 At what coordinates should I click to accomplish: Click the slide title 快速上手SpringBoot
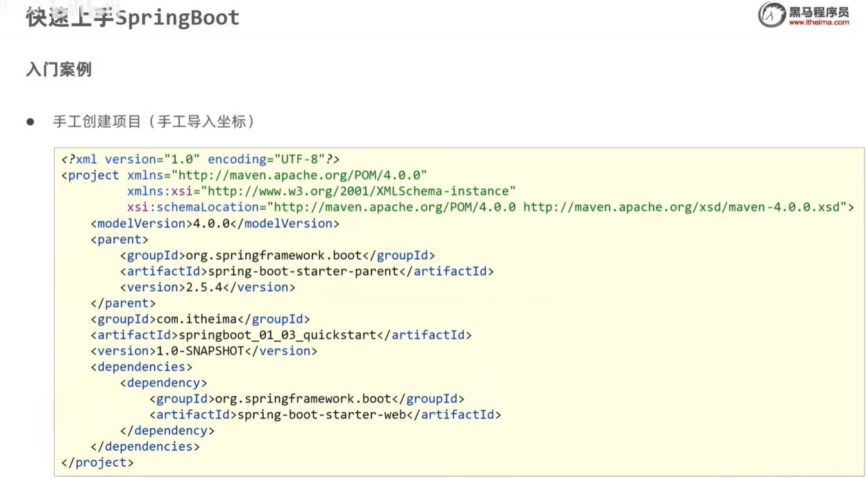coord(133,17)
